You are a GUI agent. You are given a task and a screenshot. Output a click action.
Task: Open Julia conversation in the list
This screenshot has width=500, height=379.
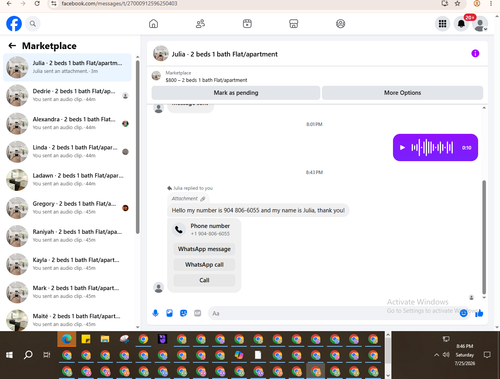click(x=67, y=67)
